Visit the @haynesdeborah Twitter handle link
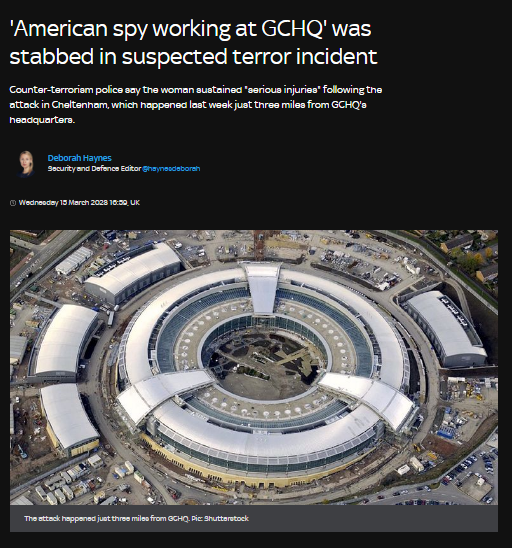The image size is (512, 548). 171,168
